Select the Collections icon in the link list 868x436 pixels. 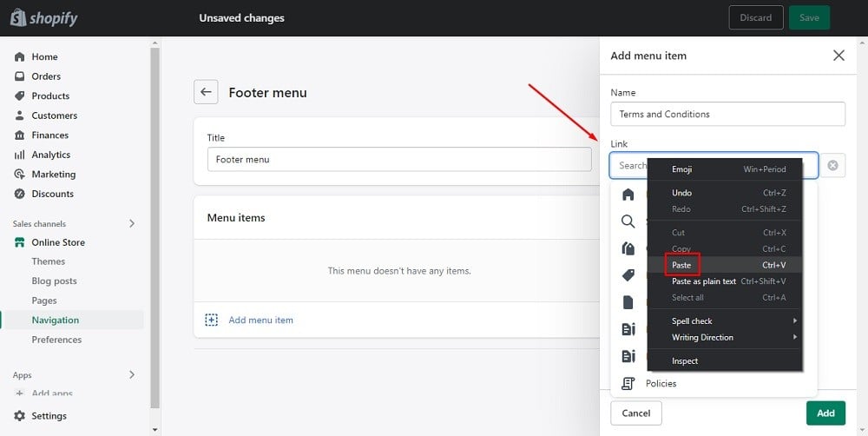pyautogui.click(x=628, y=248)
